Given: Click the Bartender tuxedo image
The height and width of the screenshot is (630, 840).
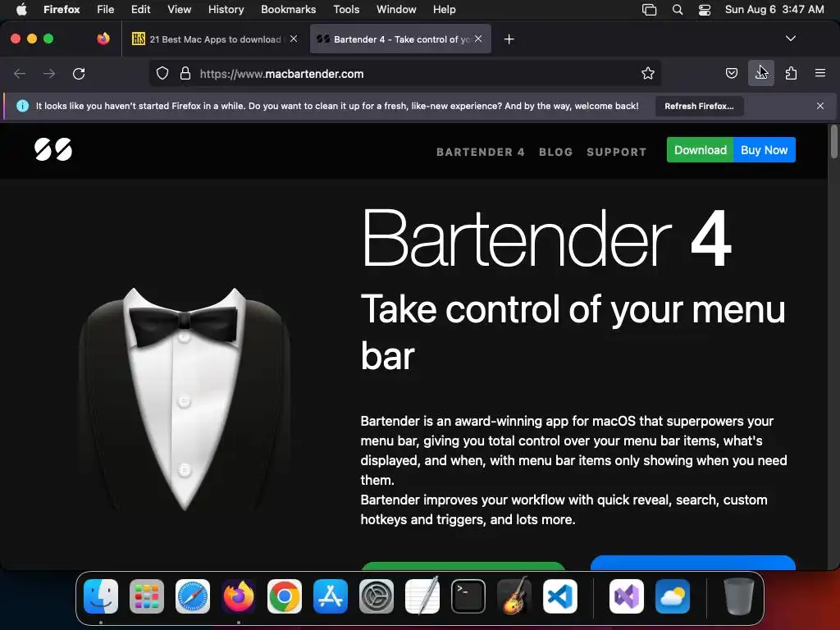Looking at the screenshot, I should pyautogui.click(x=185, y=399).
